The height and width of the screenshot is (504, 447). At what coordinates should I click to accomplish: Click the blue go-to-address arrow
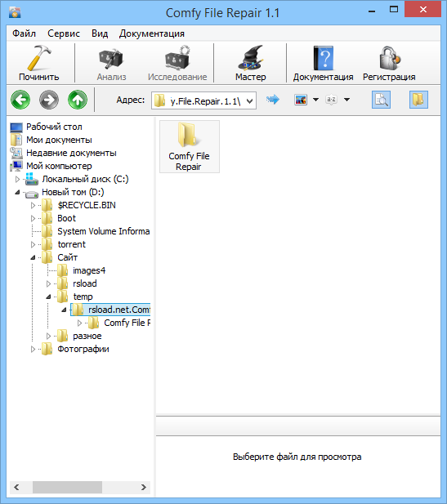[x=273, y=100]
